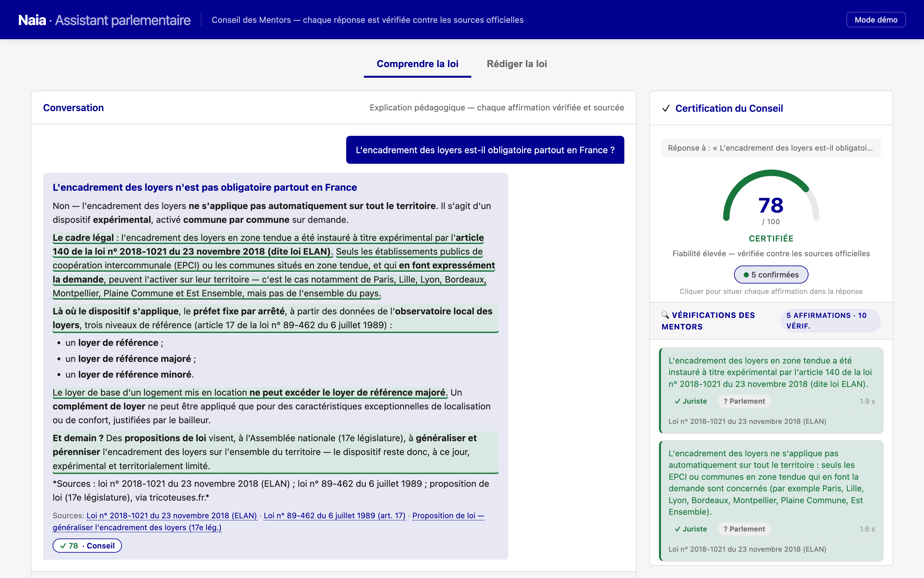The image size is (924, 578).
Task: Click the highlighted 'Seuls les établissements publics' sentence
Action: 274,272
